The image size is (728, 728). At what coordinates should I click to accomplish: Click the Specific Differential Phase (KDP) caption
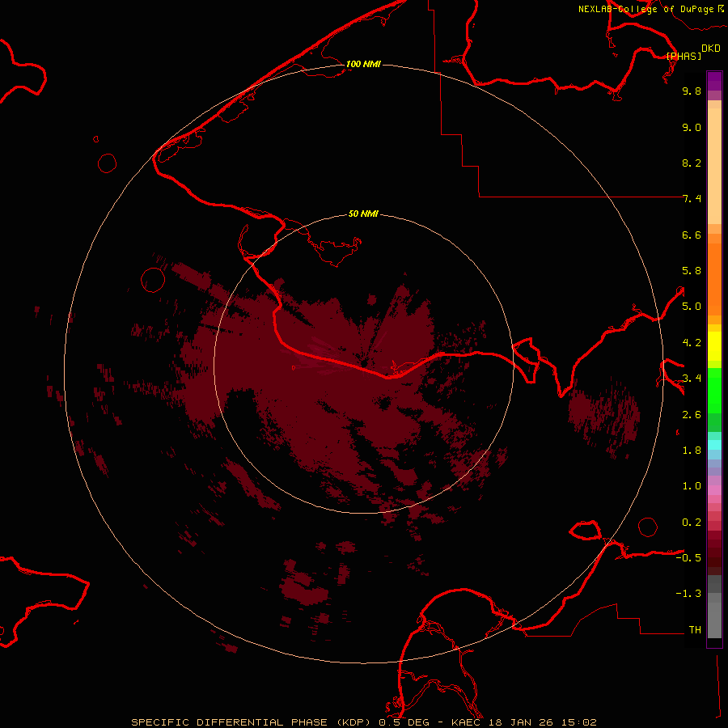251,722
